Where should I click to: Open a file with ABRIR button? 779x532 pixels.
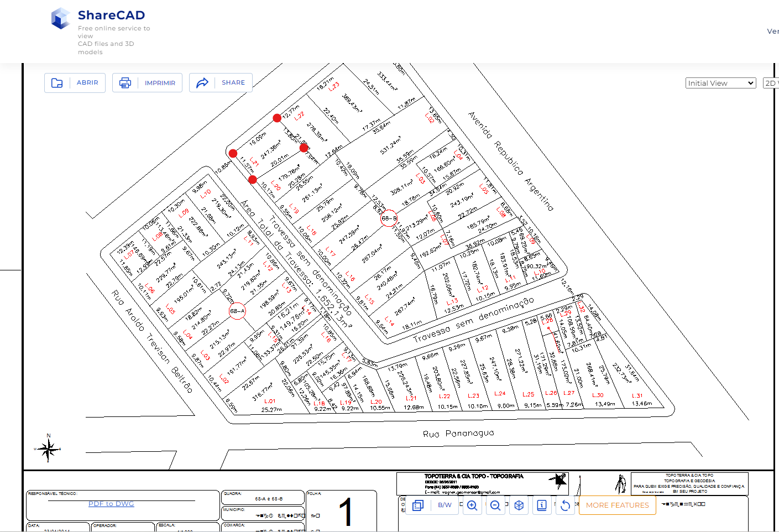[x=75, y=83]
